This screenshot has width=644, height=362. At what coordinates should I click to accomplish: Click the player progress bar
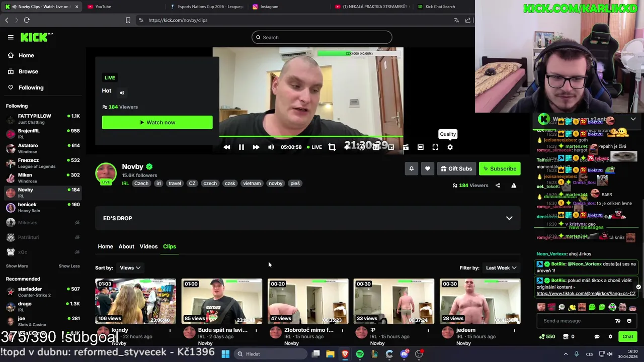[311, 137]
